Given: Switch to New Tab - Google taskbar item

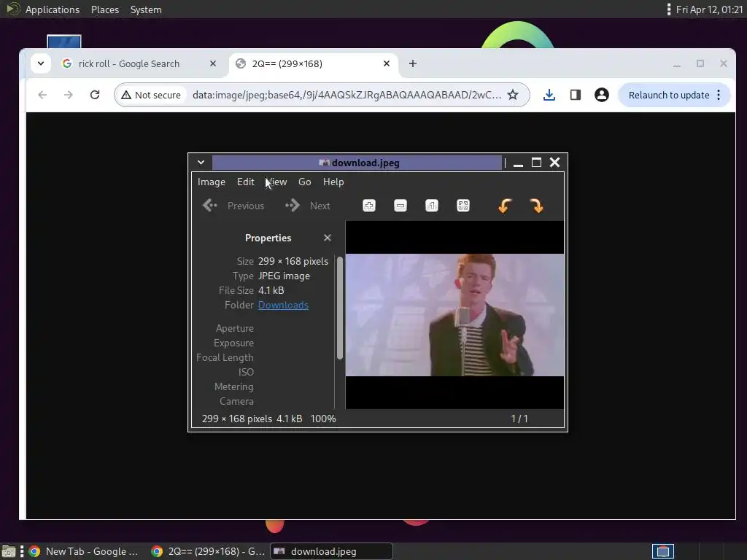Looking at the screenshot, I should (83, 551).
